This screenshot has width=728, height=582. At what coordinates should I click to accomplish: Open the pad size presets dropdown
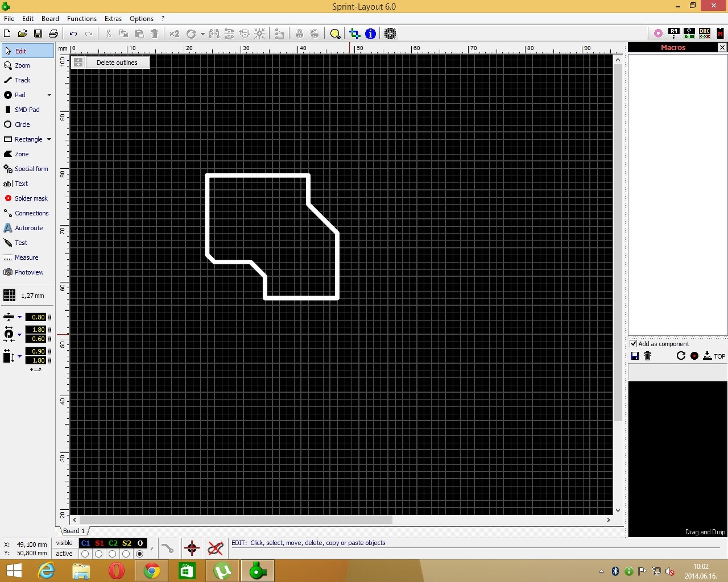pos(19,334)
